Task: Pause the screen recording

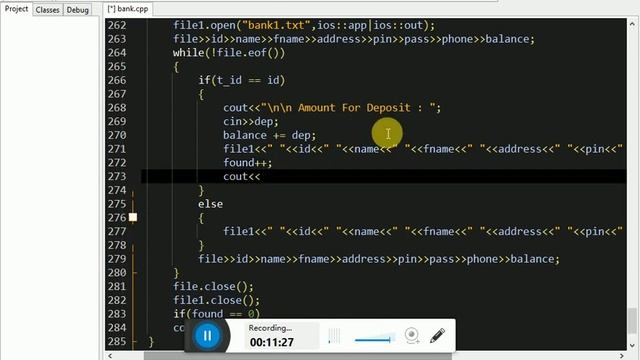Action: point(207,336)
